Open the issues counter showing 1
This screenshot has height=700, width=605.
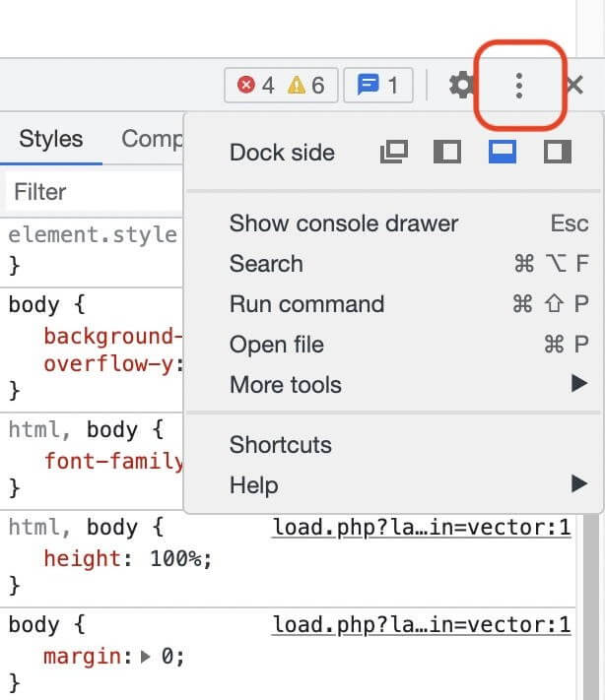[378, 86]
